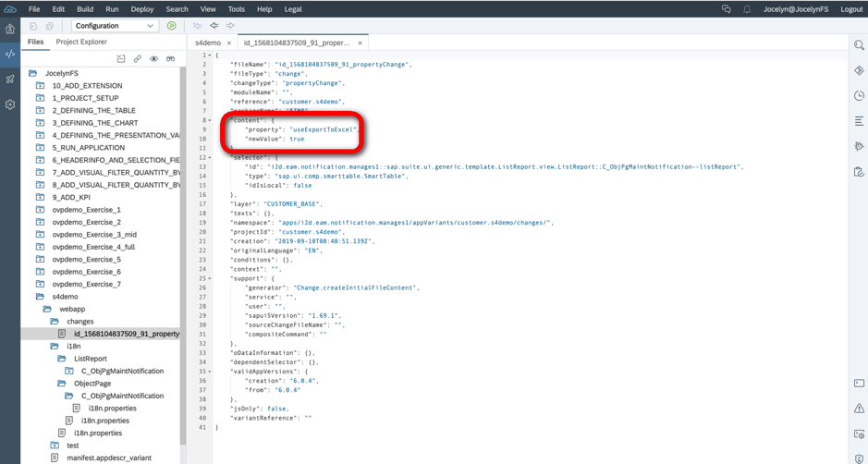868x464 pixels.
Task: Open the Deploy rocket icon in sidebar
Action: click(10, 79)
